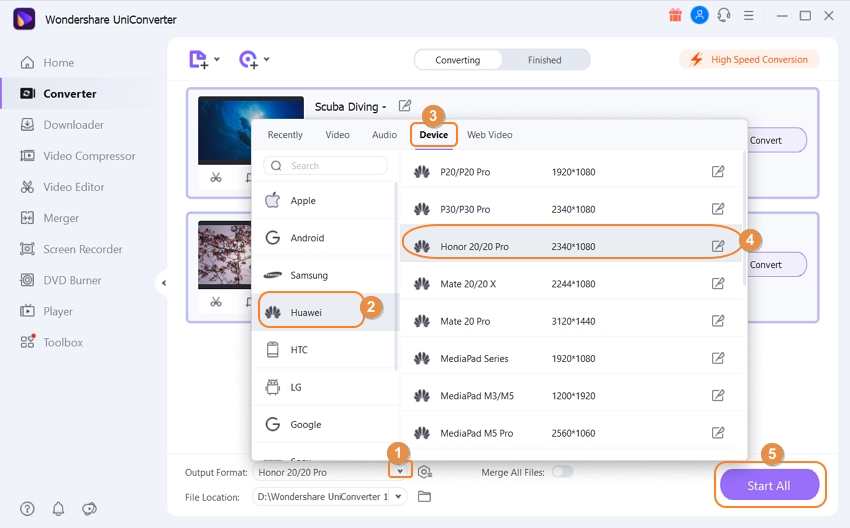The image size is (850, 528).
Task: Convert the second video file
Action: 776,265
